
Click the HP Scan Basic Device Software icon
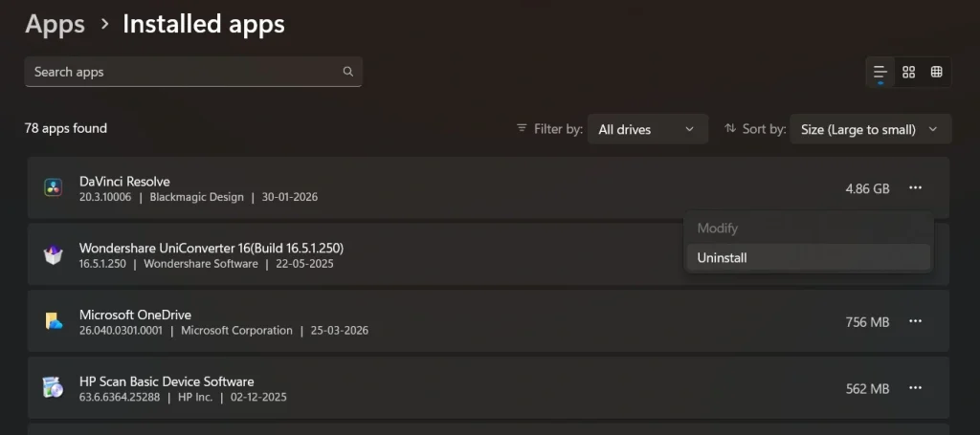coord(54,387)
